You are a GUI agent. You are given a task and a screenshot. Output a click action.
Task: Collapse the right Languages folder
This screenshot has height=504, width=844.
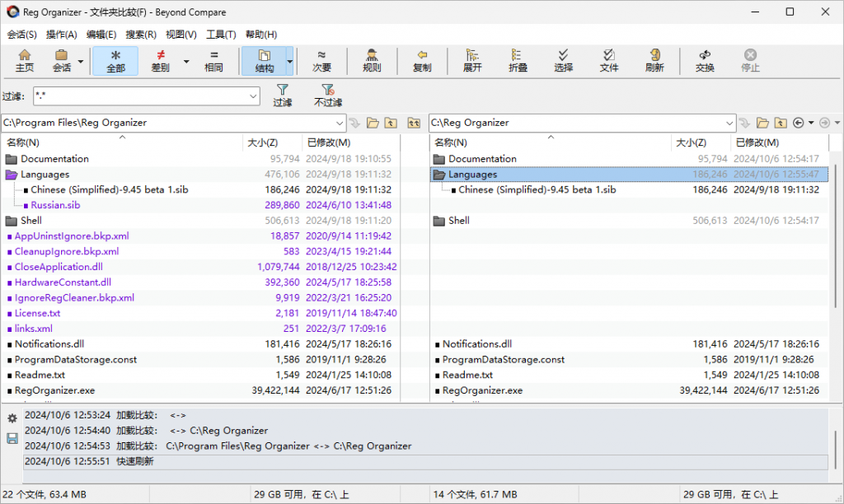click(x=439, y=175)
